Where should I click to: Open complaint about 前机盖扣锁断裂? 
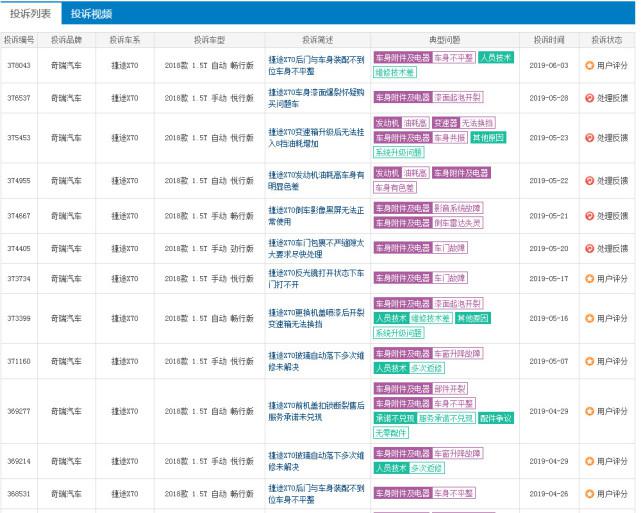pos(316,411)
